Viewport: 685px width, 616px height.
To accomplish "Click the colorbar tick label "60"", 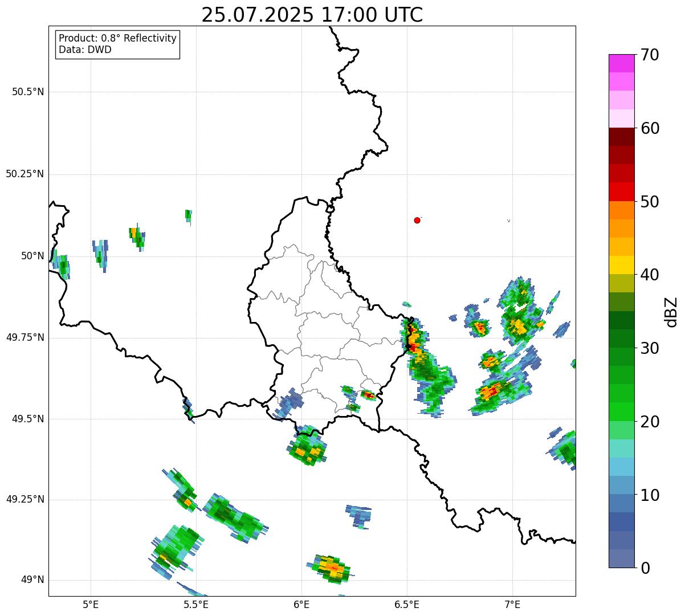I will pyautogui.click(x=650, y=128).
